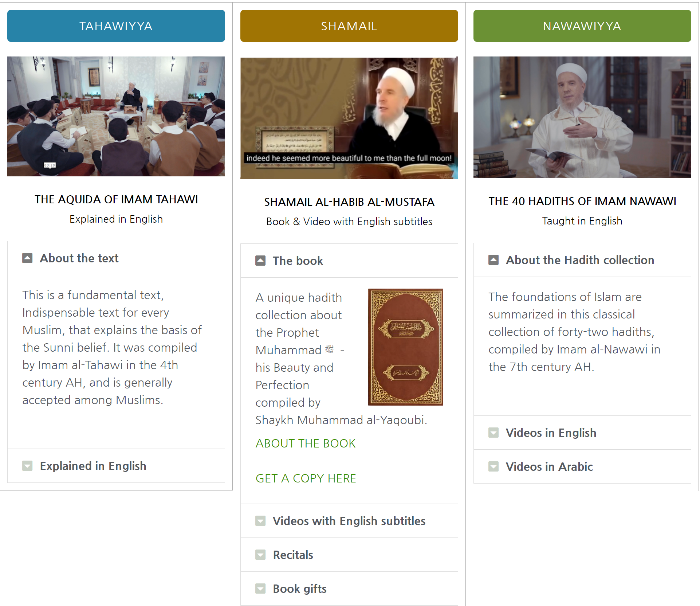Viewport: 700px width, 606px height.
Task: Click the arrow icon beside Book gifts
Action: coord(260,589)
